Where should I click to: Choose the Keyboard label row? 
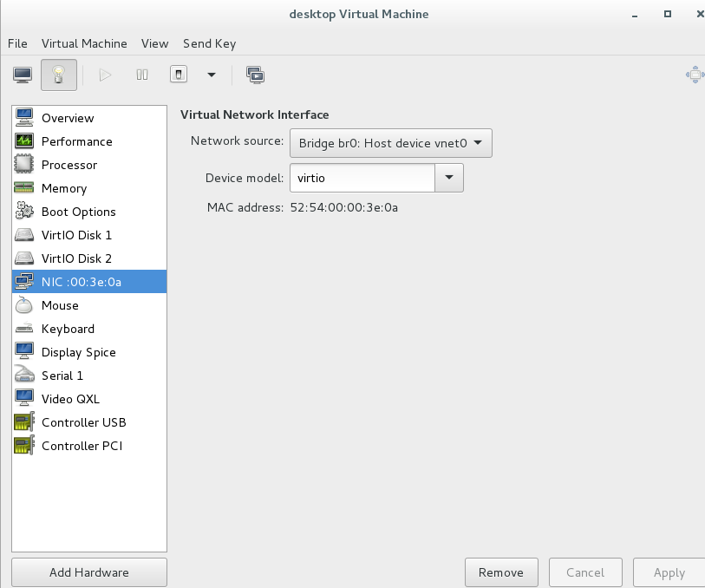tap(68, 329)
